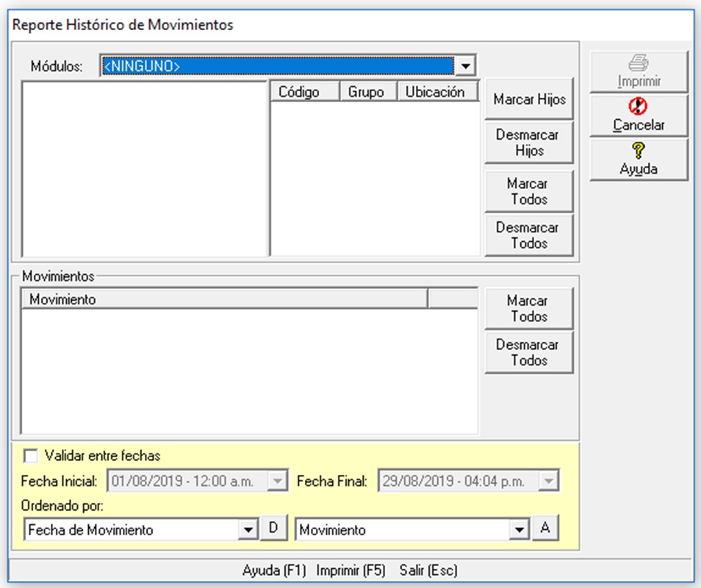Click the Imprimir printer icon
This screenshot has width=701, height=588.
point(639,62)
